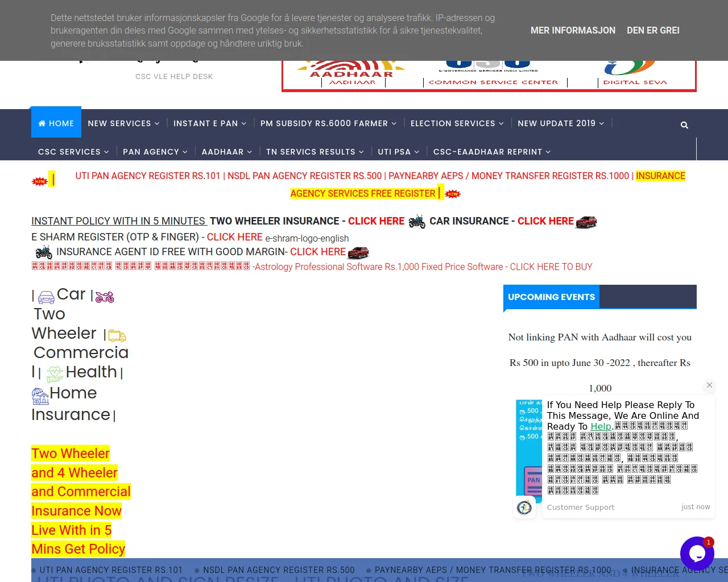Click bottom bar PAYNEARBY AEPS money transfer link
The image size is (728, 582).
coord(493,570)
